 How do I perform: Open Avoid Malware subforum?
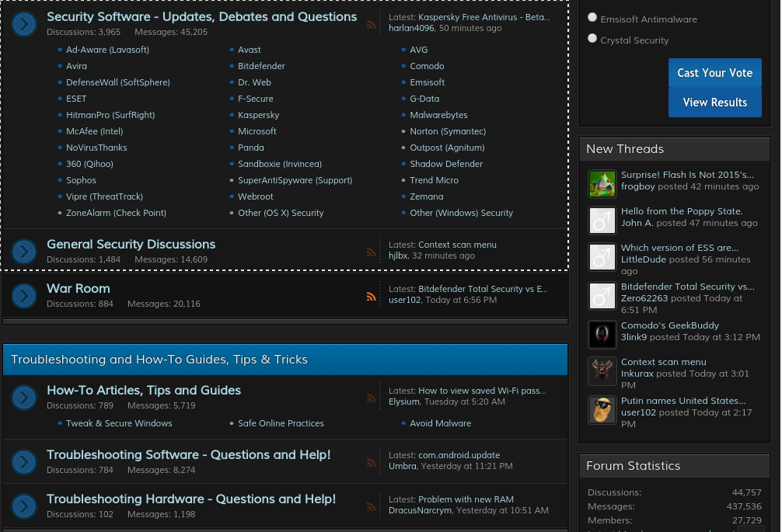[x=441, y=423]
